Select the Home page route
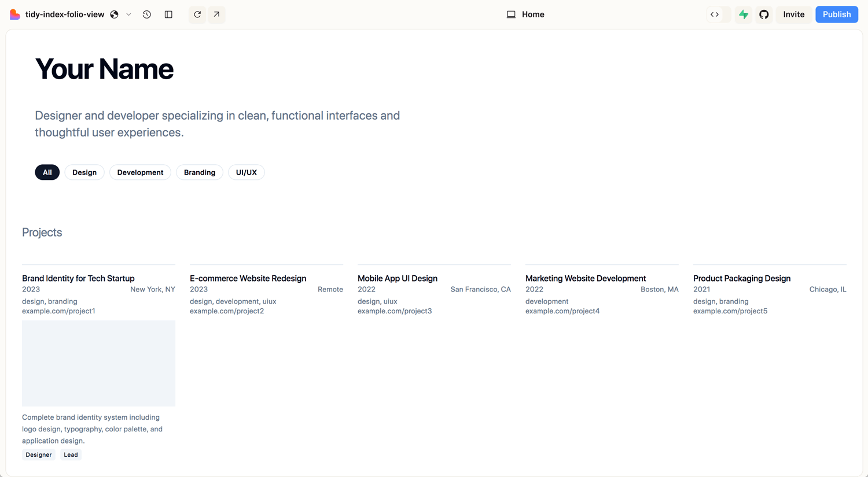The height and width of the screenshot is (477, 868). (533, 14)
